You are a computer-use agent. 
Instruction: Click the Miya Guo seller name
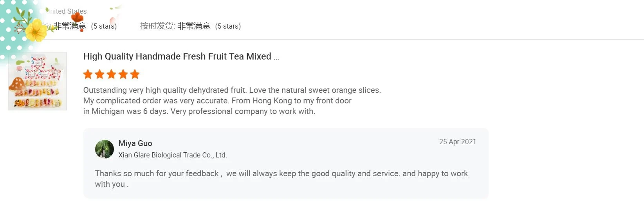click(135, 143)
